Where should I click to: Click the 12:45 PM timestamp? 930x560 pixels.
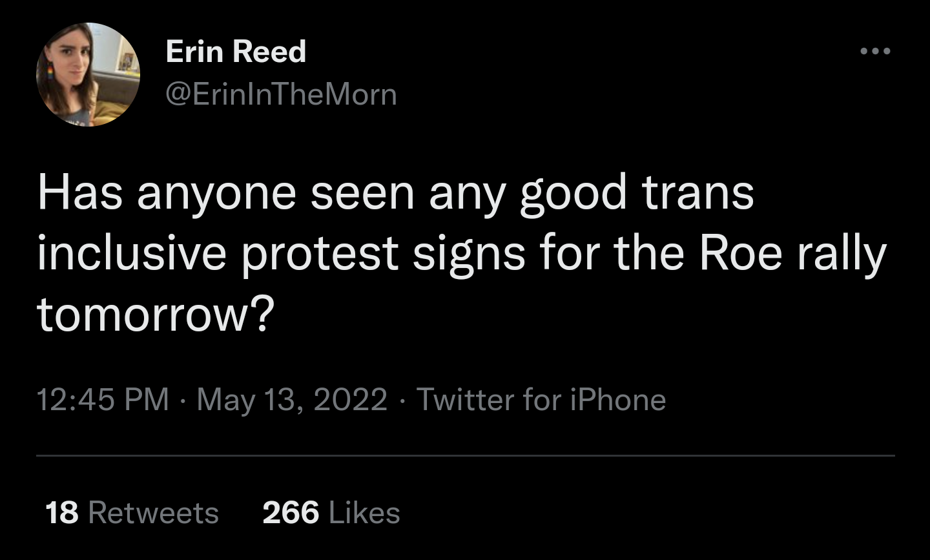(103, 399)
